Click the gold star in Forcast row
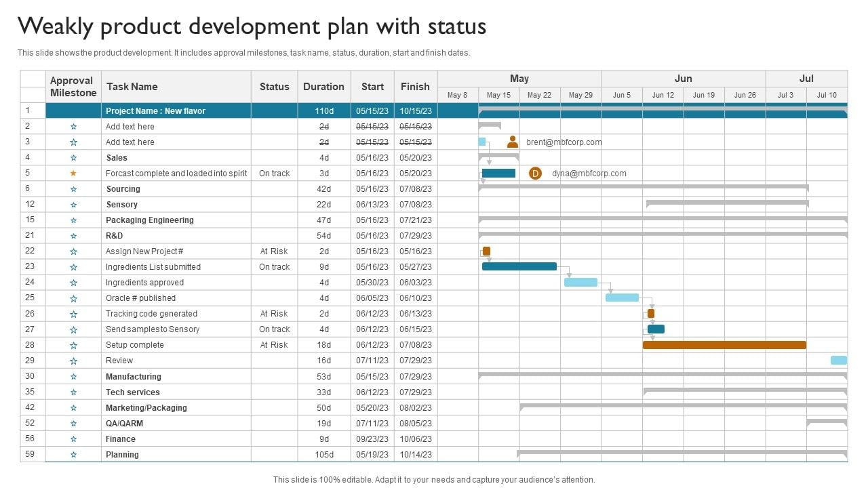868x488 pixels. [x=73, y=174]
